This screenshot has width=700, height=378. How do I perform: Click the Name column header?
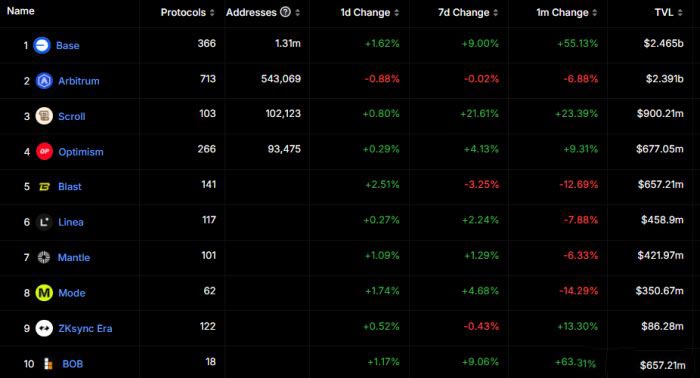click(x=21, y=11)
